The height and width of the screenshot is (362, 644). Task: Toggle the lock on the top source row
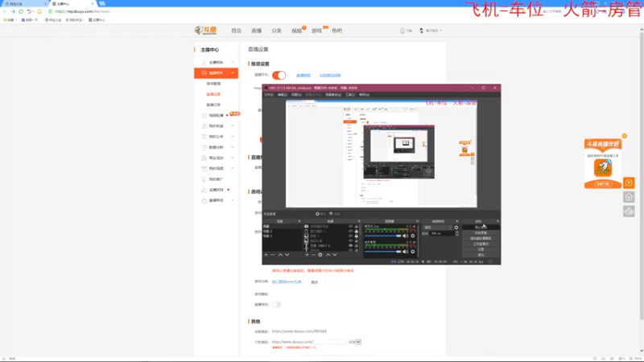(356, 227)
